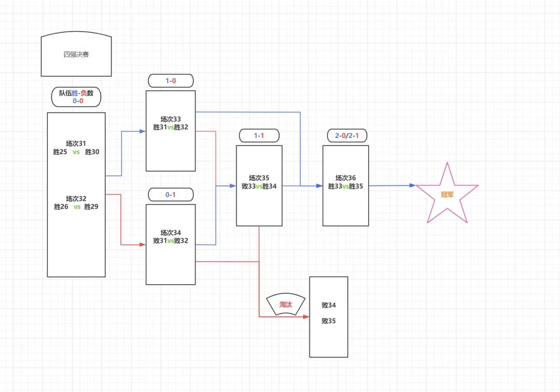Click the 败35 text in elimination box
This screenshot has height=392, width=560.
tap(329, 320)
